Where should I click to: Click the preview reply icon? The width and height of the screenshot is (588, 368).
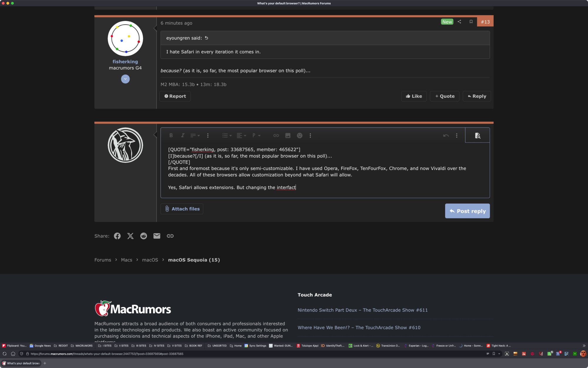tap(477, 135)
